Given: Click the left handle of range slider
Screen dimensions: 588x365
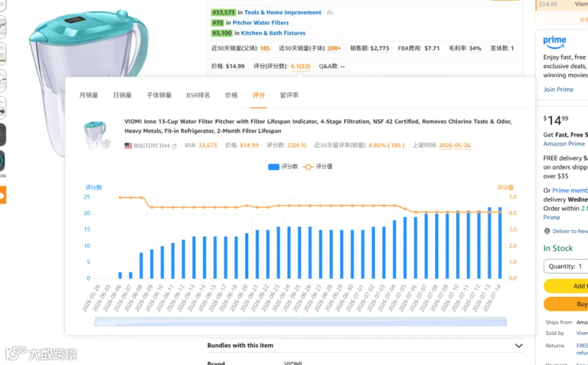Looking at the screenshot, I should coord(95,322).
